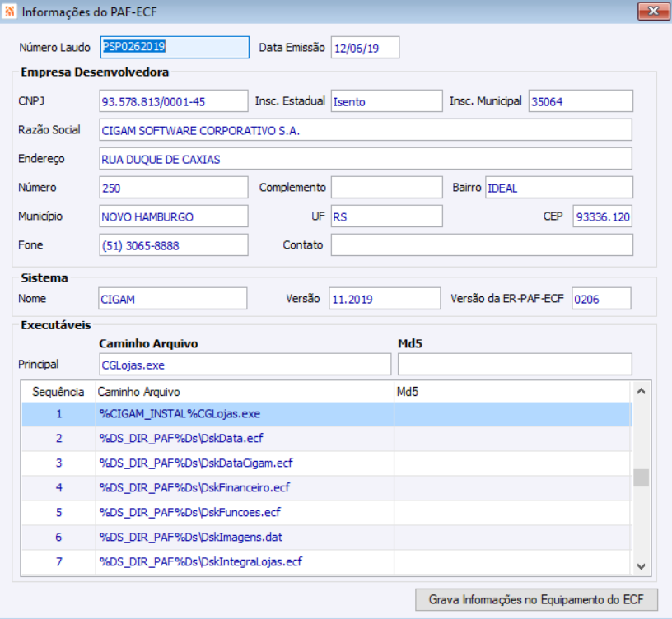Click the Insc. Municipal field

click(581, 101)
